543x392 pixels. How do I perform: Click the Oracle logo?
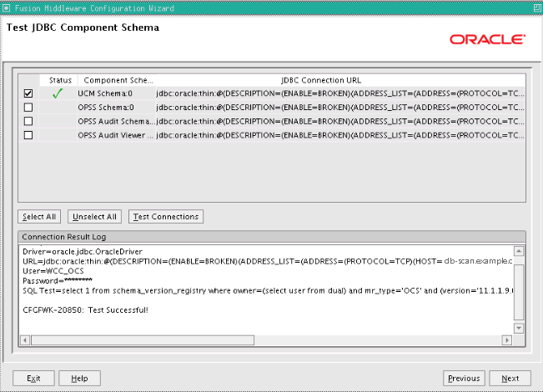488,39
